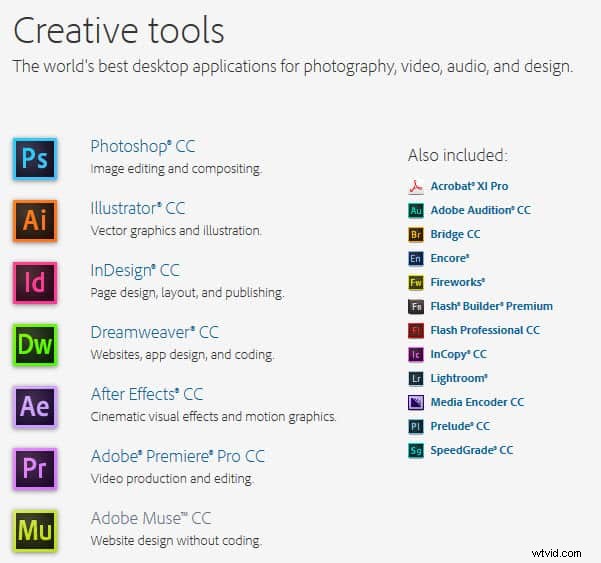Follow the InCopy CC link
The width and height of the screenshot is (601, 563).
coord(458,355)
